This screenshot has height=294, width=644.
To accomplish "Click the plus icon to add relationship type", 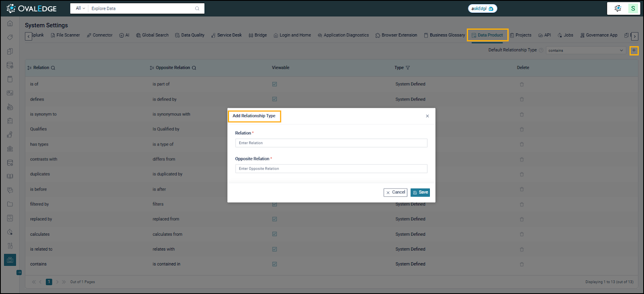I will click(634, 50).
